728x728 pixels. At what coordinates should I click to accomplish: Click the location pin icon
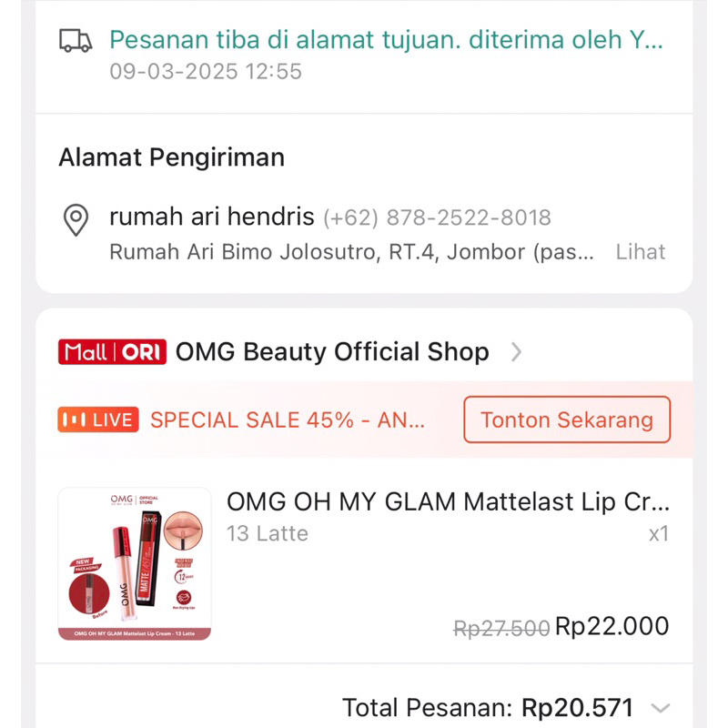[x=75, y=220]
